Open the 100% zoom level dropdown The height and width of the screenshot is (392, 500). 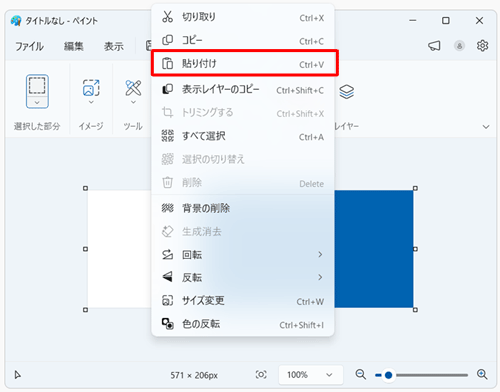311,375
